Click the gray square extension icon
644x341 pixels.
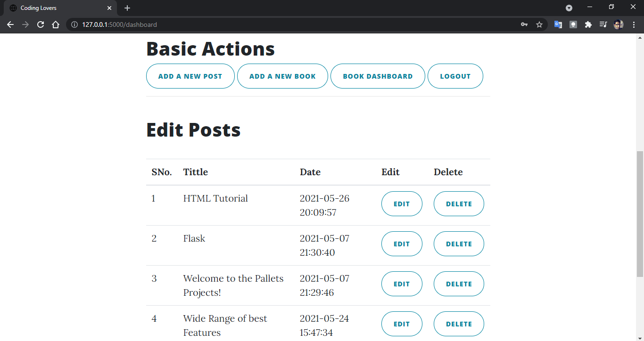coord(573,24)
